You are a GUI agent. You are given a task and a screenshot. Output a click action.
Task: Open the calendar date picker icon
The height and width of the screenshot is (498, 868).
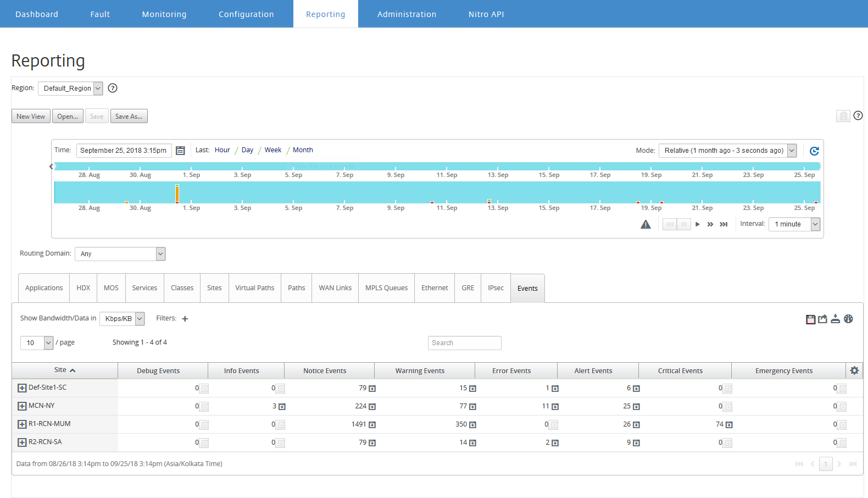click(x=180, y=151)
